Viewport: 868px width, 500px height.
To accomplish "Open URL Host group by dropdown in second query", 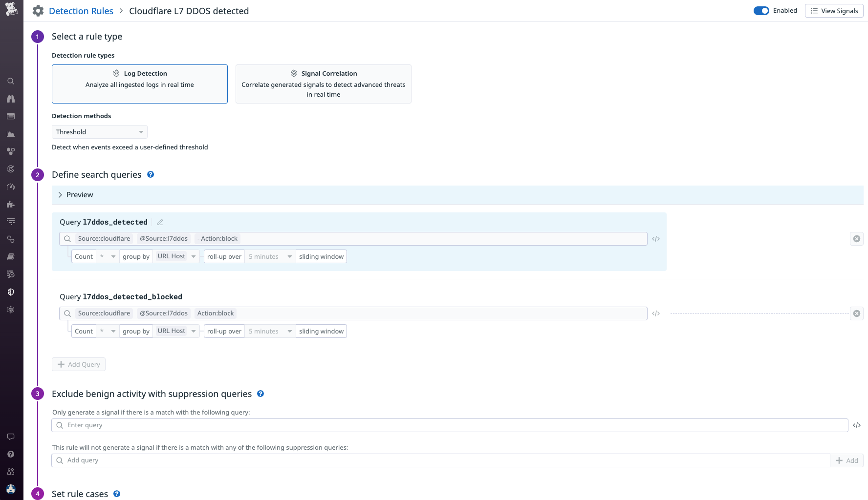I will (x=176, y=331).
